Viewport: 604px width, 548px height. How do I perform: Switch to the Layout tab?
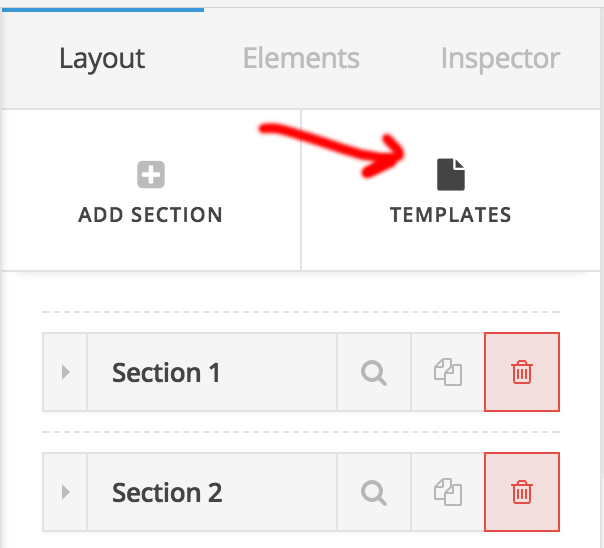pos(102,58)
